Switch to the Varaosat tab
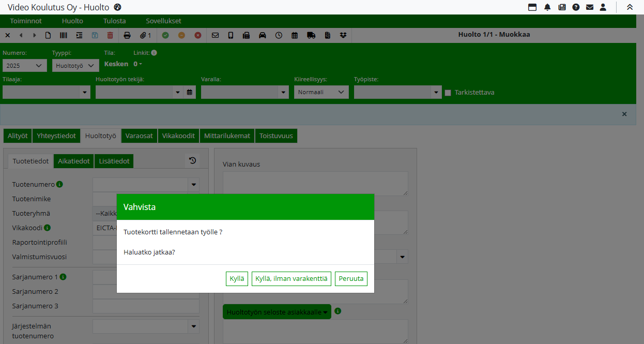The image size is (644, 344). coord(139,136)
